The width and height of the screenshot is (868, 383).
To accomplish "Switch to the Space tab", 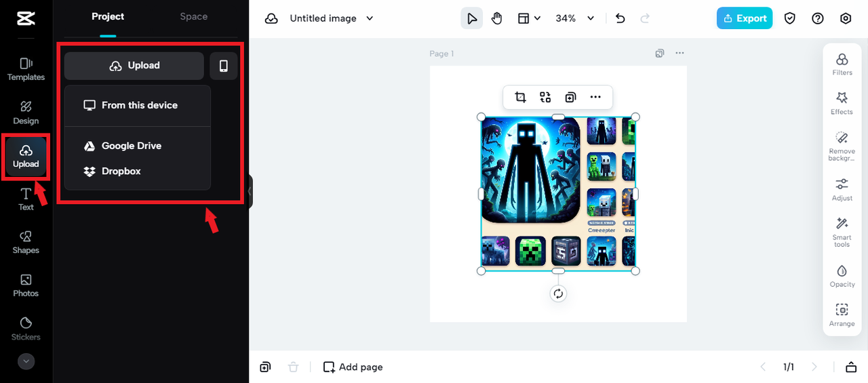I will click(194, 16).
